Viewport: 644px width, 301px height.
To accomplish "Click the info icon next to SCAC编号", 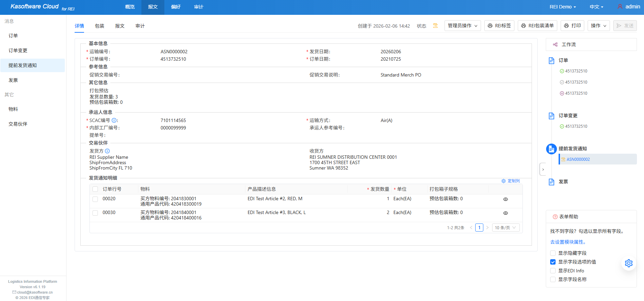I will [x=114, y=120].
